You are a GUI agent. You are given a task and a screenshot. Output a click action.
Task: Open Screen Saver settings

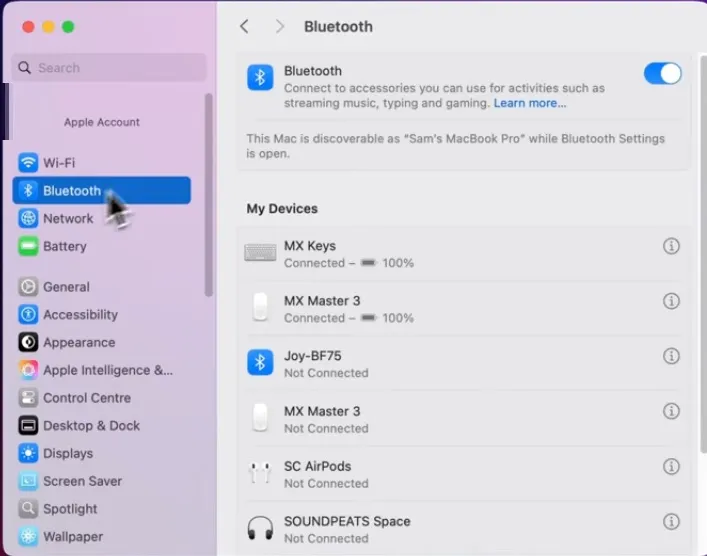101,481
